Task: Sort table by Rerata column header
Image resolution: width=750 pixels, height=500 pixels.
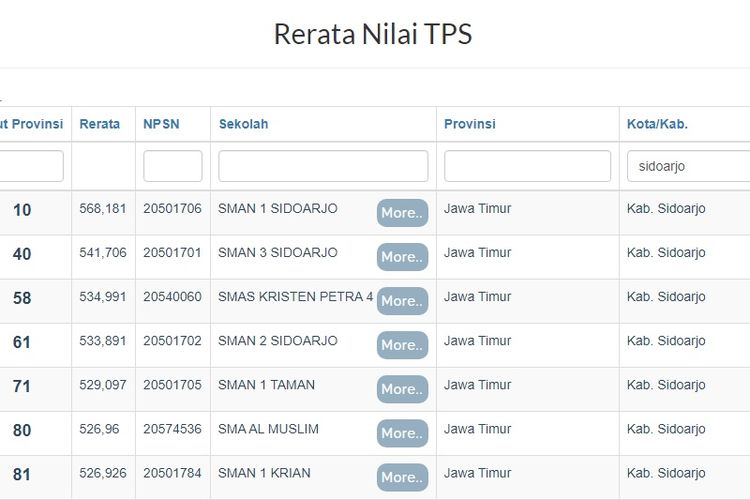Action: click(100, 124)
